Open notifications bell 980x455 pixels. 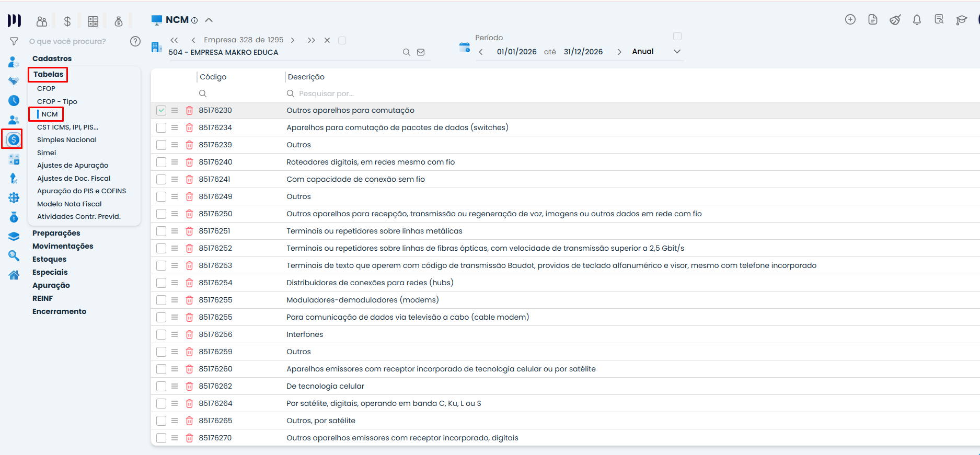tap(917, 20)
